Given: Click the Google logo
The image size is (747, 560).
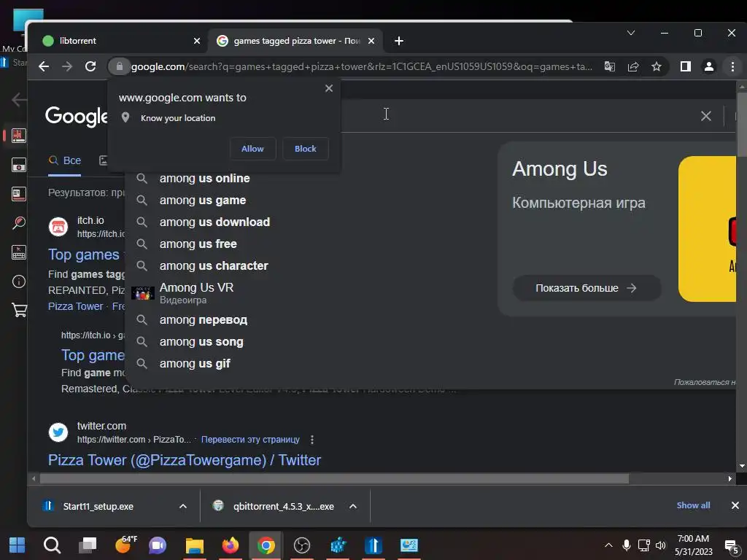Looking at the screenshot, I should pos(76,116).
